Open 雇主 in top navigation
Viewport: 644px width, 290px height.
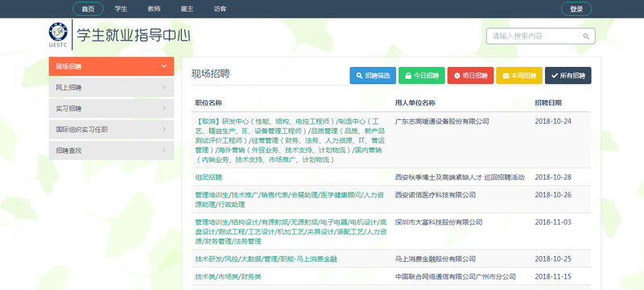point(187,9)
